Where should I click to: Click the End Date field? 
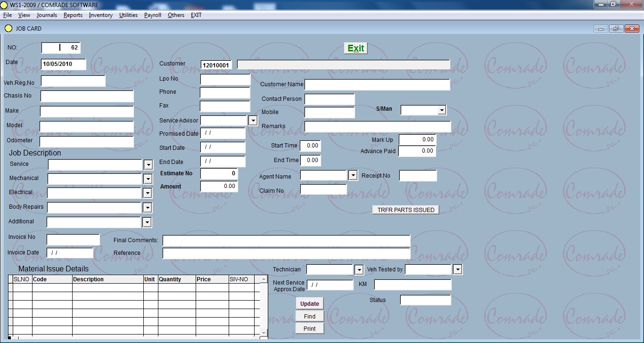(223, 161)
